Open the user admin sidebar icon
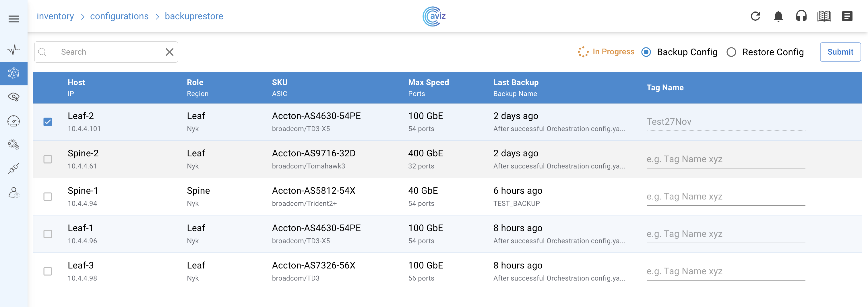Viewport: 868px width, 307px height. pyautogui.click(x=13, y=193)
